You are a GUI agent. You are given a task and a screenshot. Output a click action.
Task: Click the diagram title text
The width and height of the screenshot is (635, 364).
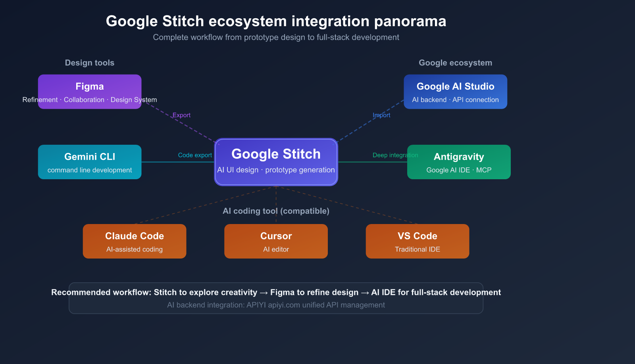pos(276,21)
